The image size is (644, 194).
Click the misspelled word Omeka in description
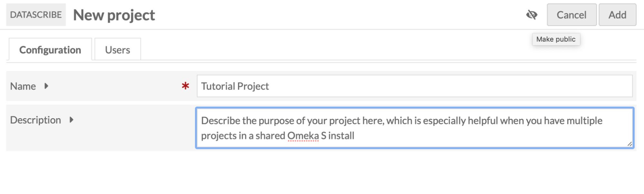click(x=303, y=136)
